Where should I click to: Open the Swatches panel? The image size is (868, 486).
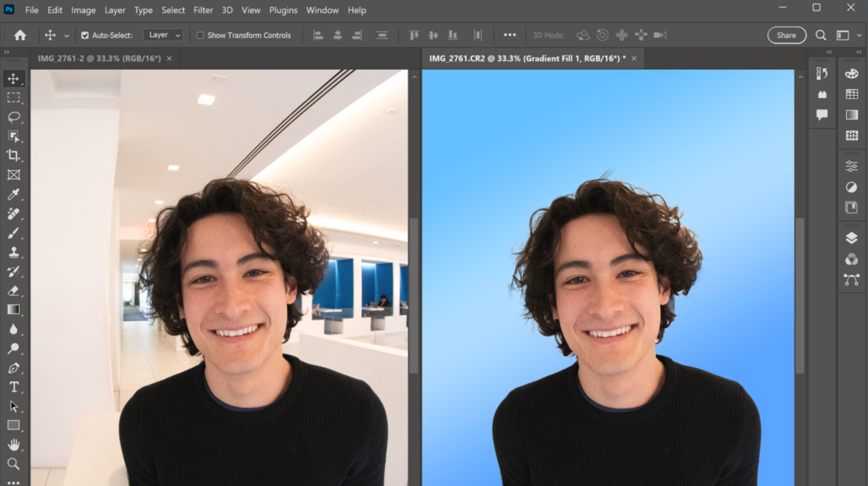pyautogui.click(x=852, y=93)
